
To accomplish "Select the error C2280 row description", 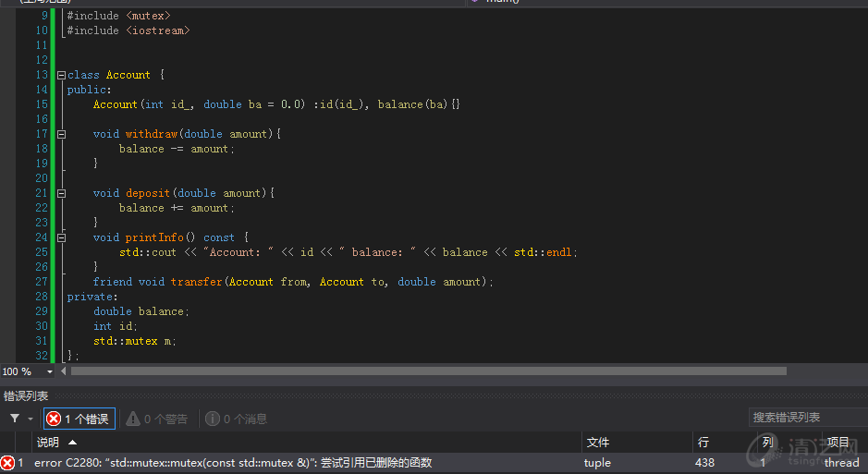I will click(x=233, y=463).
